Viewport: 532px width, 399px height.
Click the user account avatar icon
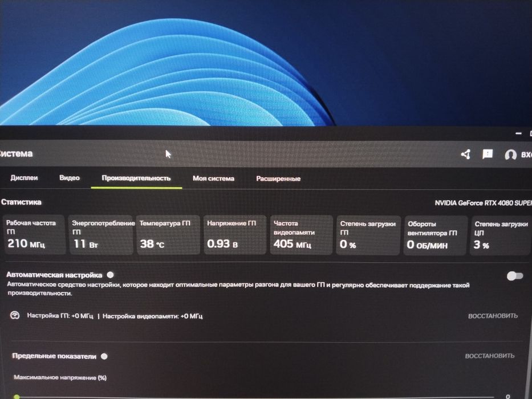pyautogui.click(x=510, y=155)
